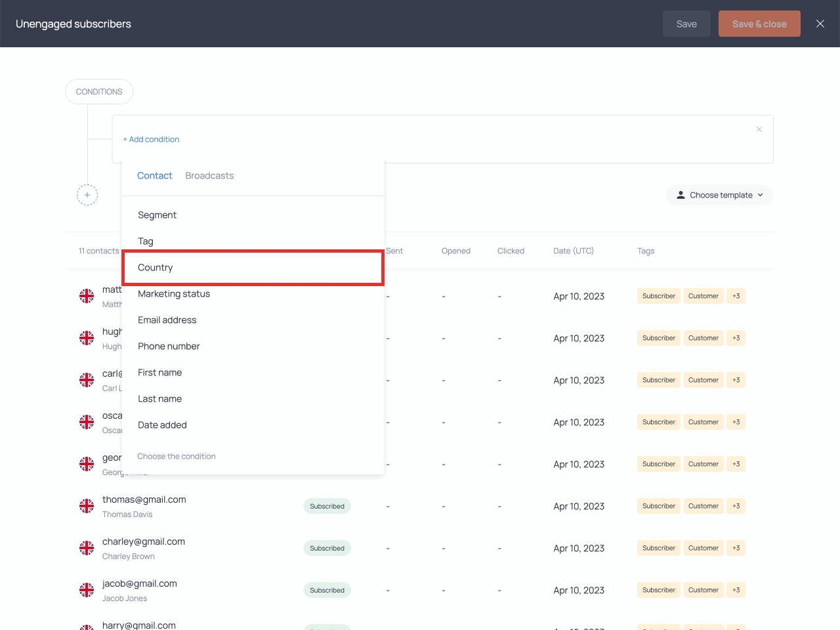Click Subscribed badge for Thomas Davis

tap(327, 506)
